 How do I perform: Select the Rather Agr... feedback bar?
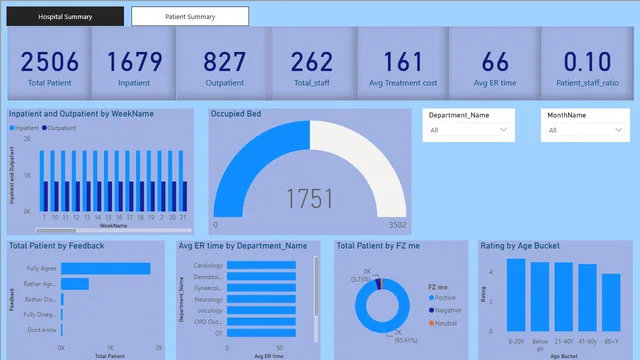(75, 284)
